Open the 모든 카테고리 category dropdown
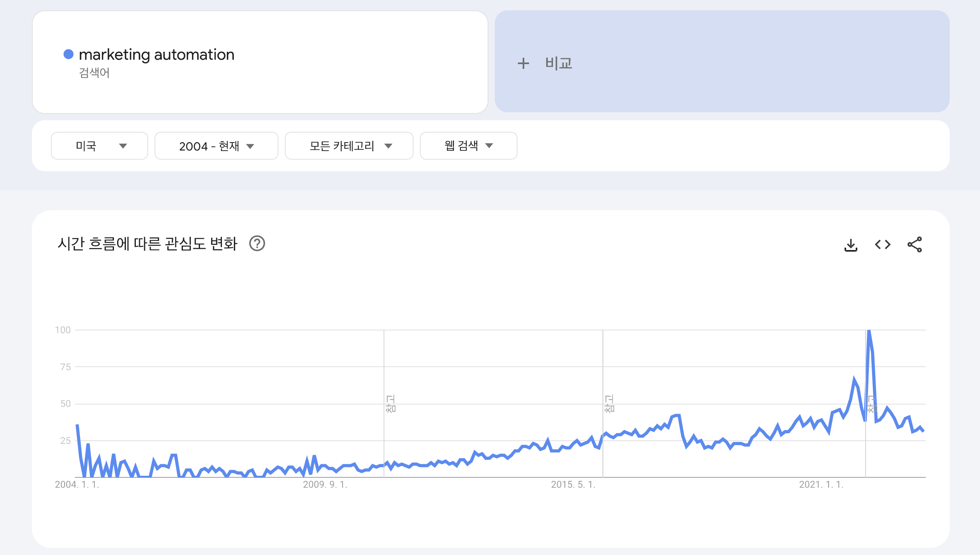Screen dimensions: 980x555 [x=349, y=146]
